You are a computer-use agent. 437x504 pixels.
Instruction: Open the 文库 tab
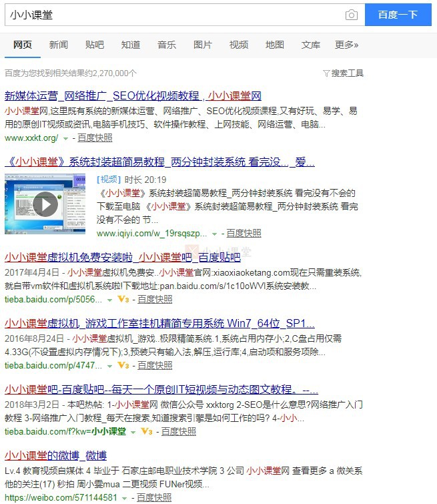tap(311, 45)
